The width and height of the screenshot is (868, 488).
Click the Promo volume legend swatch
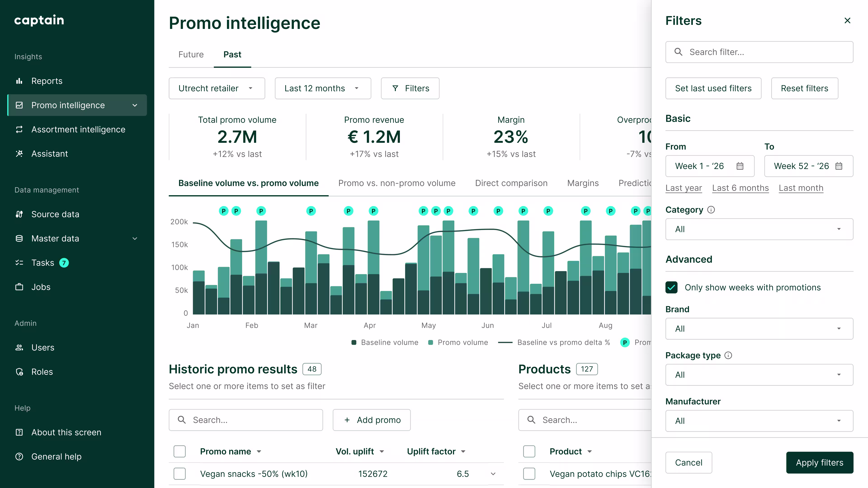[430, 343]
